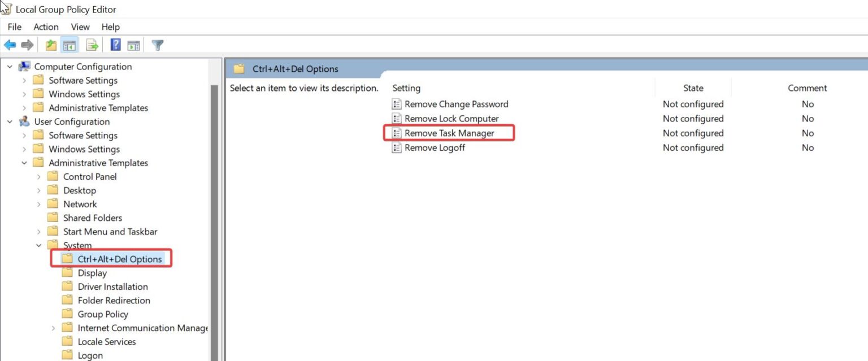
Task: Open Help using the question mark icon
Action: (x=115, y=45)
